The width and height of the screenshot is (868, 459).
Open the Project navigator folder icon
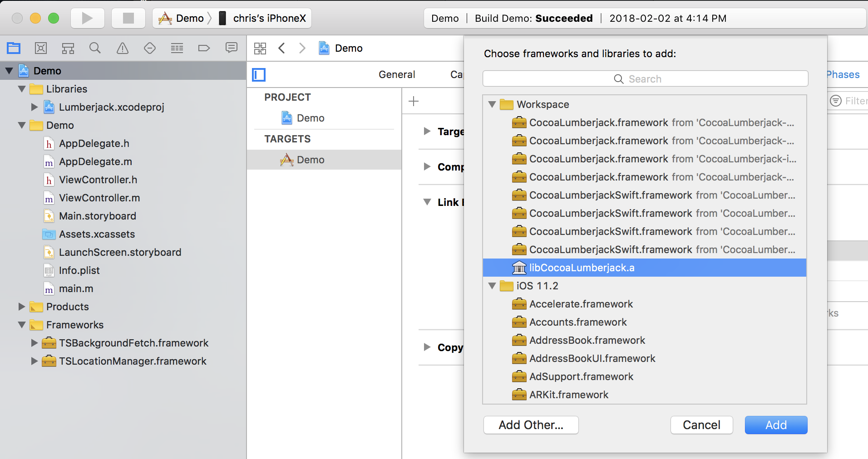(14, 48)
